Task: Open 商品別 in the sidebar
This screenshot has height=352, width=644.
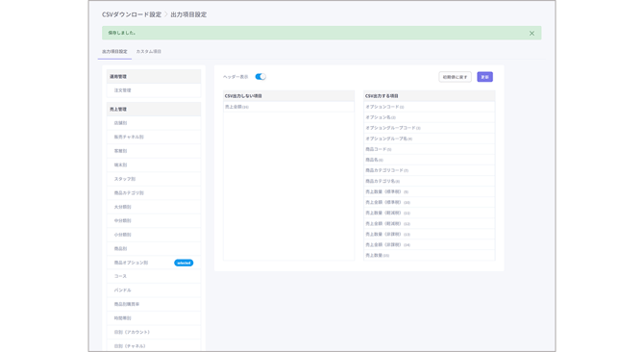Action: point(154,249)
